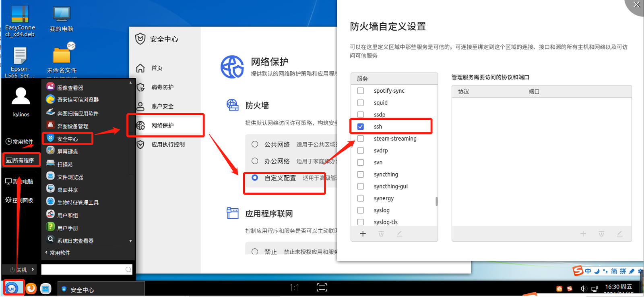Open the Firefox browser in taskbar
This screenshot has width=644, height=297.
pos(31,289)
